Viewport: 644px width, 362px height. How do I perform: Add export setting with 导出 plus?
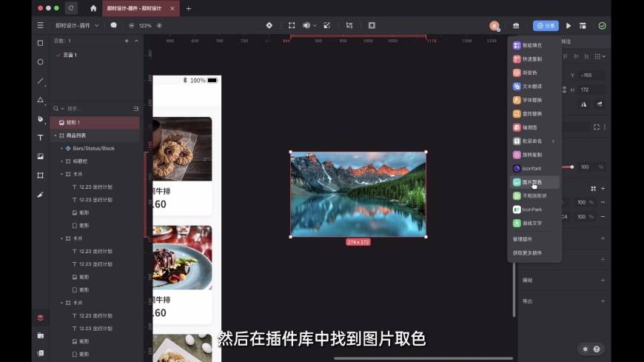(603, 301)
